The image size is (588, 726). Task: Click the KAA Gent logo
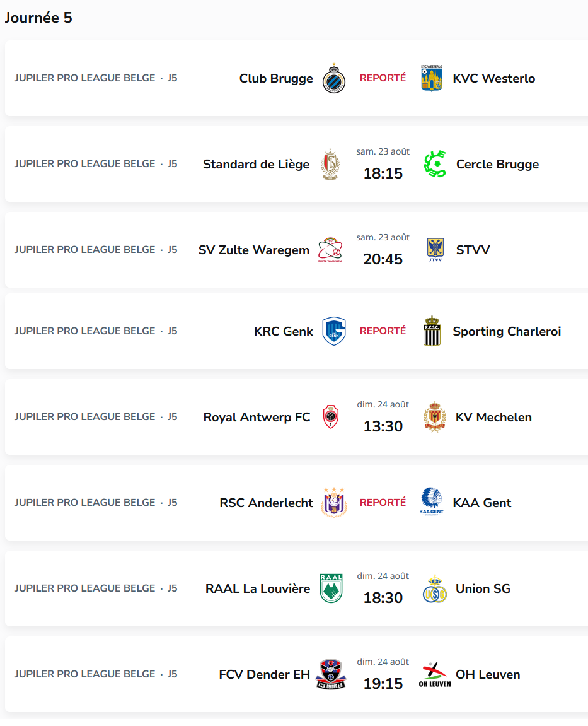click(x=432, y=501)
